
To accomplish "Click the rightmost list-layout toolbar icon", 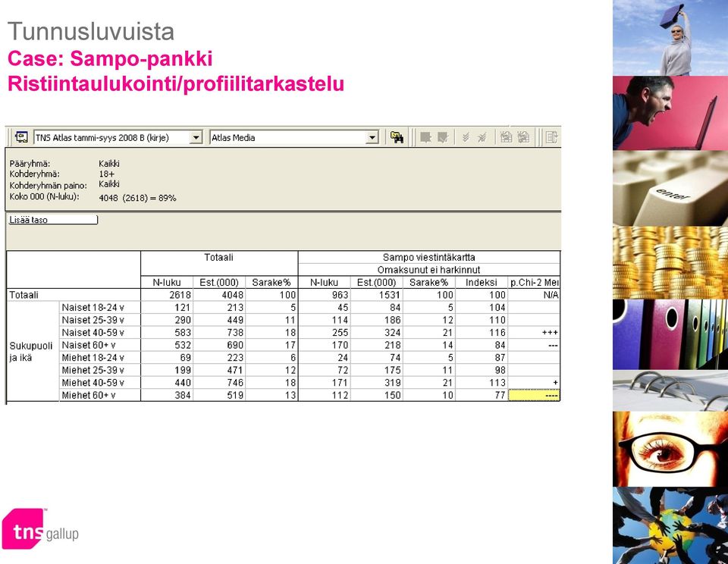I will (x=551, y=137).
